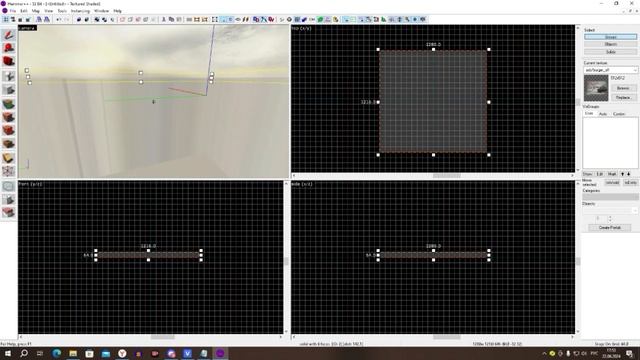640x360 pixels.
Task: Move VisGroup down with arrow button
Action: [629, 174]
